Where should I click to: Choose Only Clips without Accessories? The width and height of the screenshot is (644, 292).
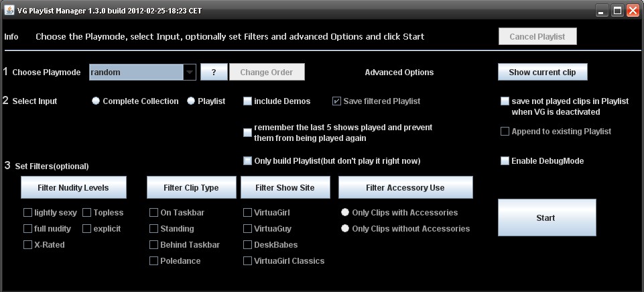point(345,229)
